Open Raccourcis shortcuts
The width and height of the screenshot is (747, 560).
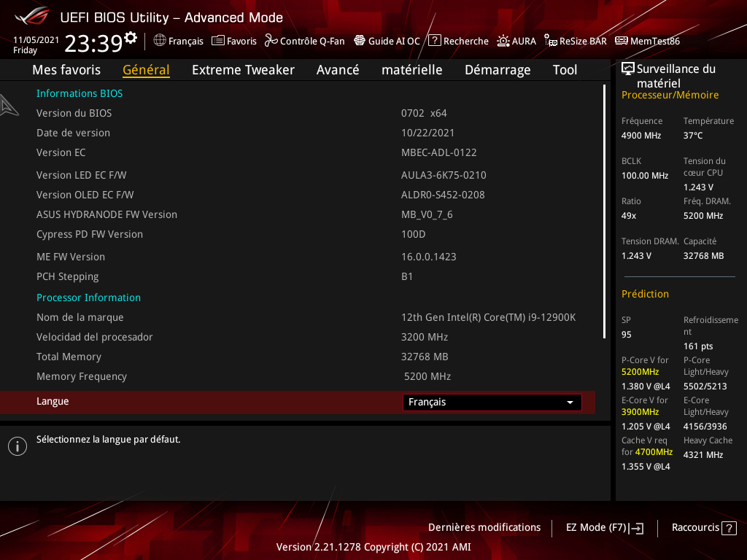(704, 528)
